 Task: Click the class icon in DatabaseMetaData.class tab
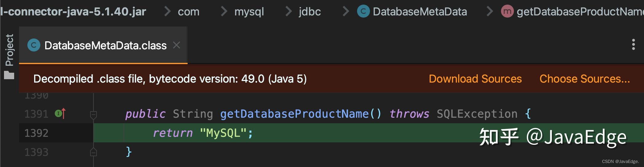pos(34,46)
